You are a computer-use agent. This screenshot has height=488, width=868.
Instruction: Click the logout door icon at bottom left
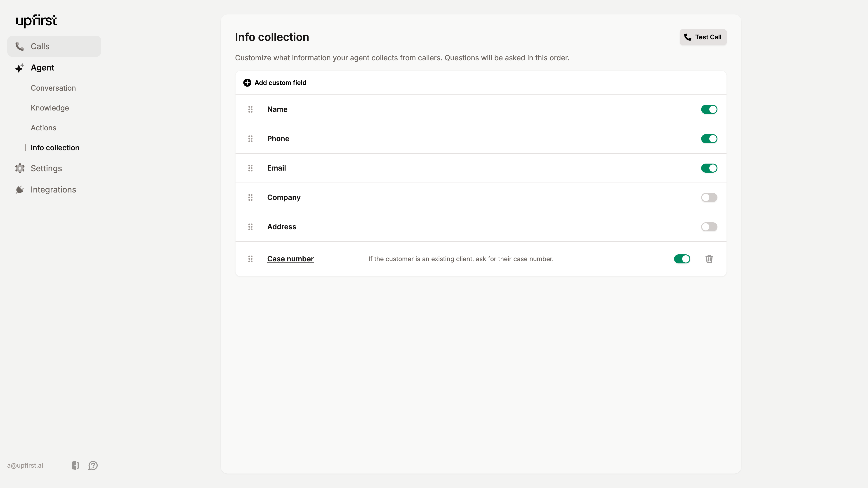pos(75,465)
